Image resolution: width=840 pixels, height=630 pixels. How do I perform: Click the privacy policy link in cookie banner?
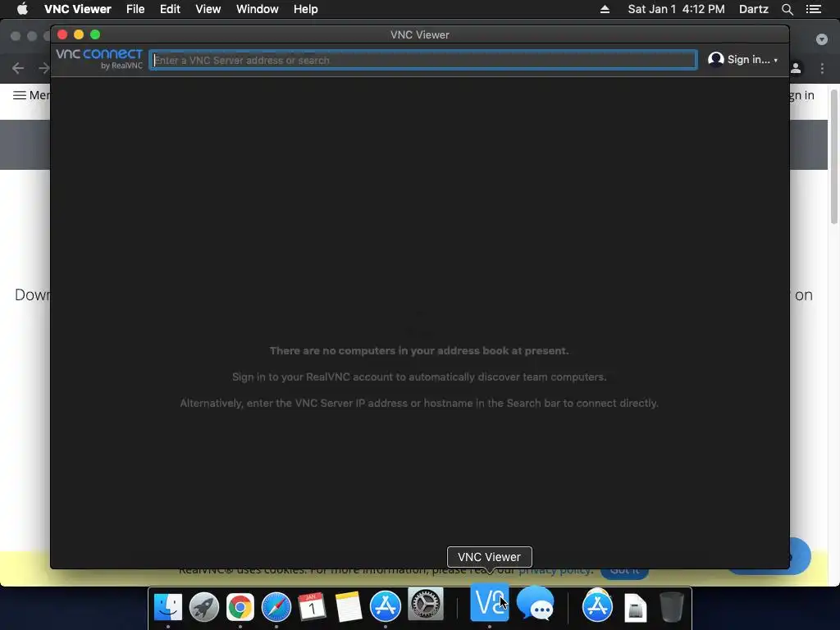pos(555,571)
